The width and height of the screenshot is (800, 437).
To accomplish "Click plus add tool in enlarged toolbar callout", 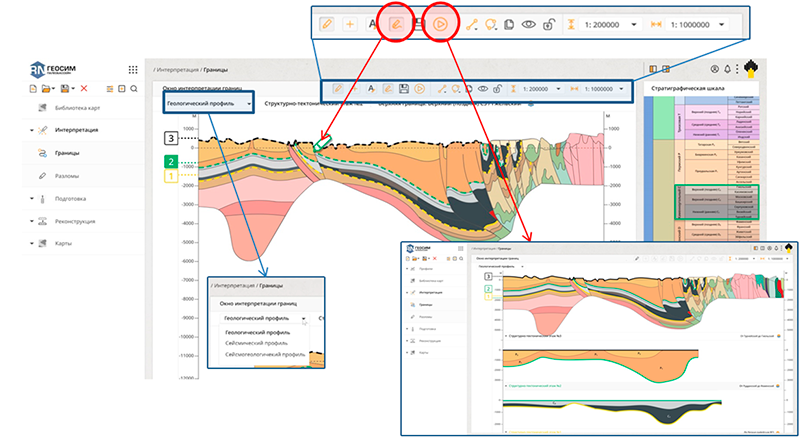I will [x=350, y=24].
